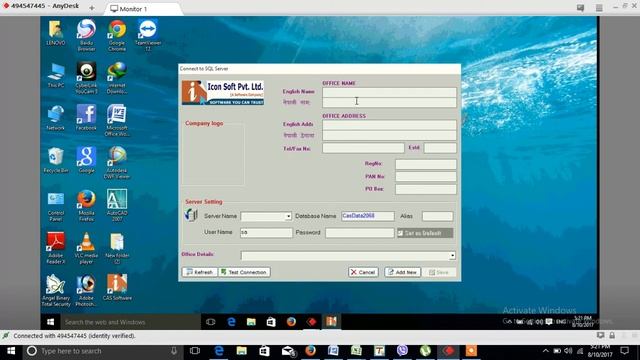Select the Network desktop icon

(x=56, y=118)
